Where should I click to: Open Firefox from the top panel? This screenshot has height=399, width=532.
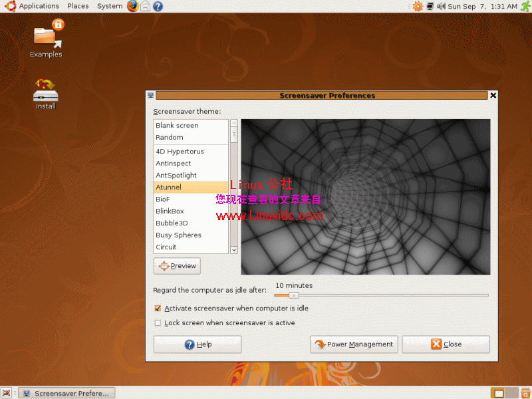[x=132, y=6]
